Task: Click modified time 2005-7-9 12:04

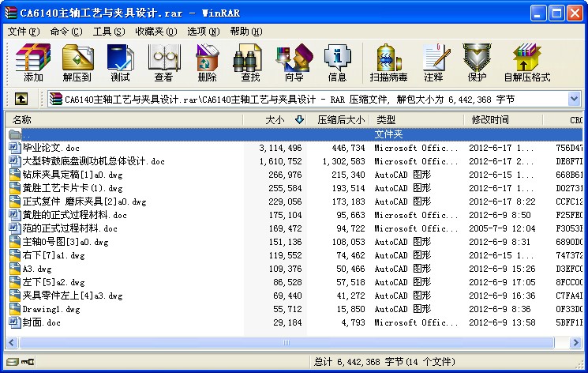Action: (502, 228)
